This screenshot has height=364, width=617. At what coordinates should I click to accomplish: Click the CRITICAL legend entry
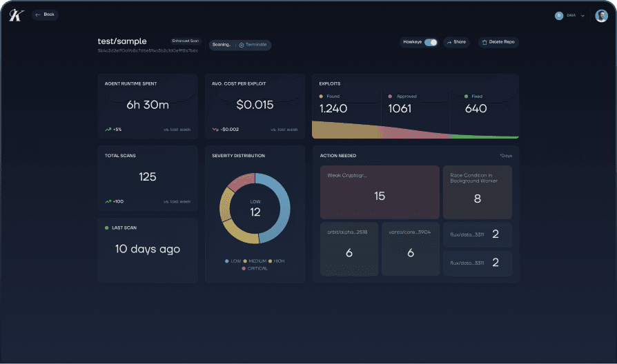[x=255, y=268]
